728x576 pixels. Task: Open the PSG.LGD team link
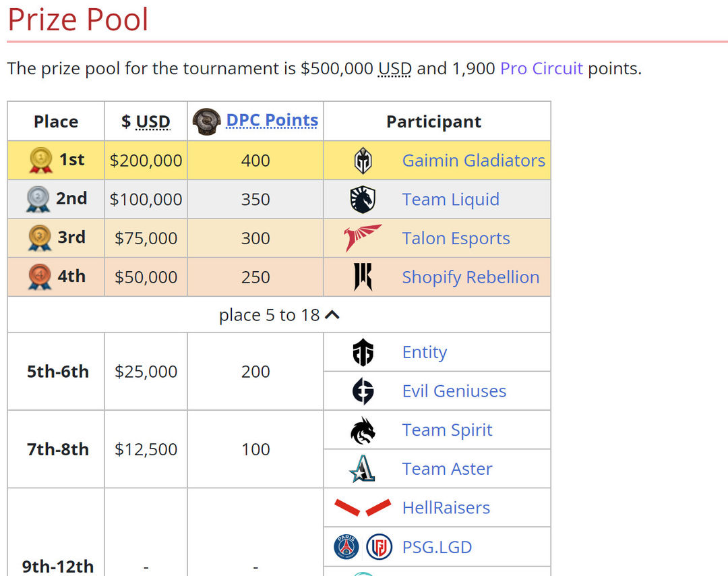(437, 547)
